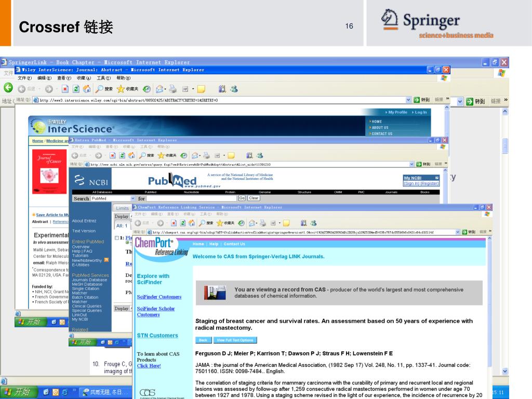Click Home icon in Wiley InterScience toolbar

[87, 89]
